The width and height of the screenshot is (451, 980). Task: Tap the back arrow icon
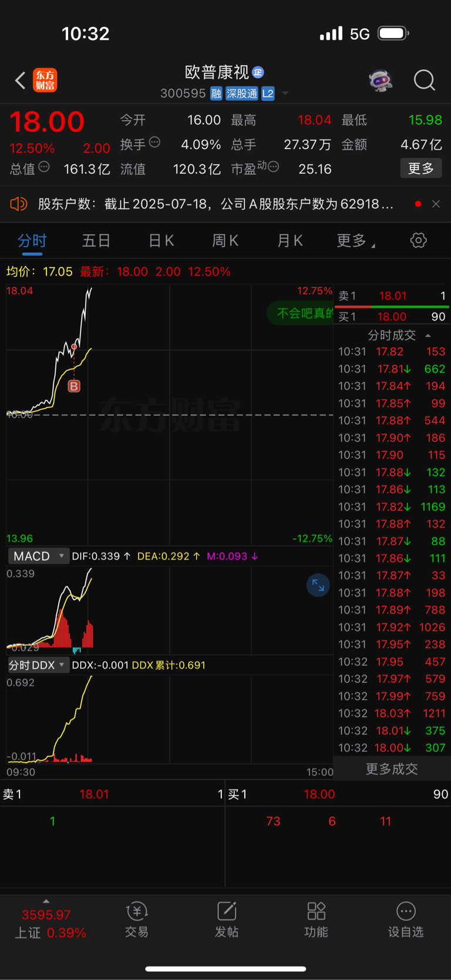click(x=21, y=80)
